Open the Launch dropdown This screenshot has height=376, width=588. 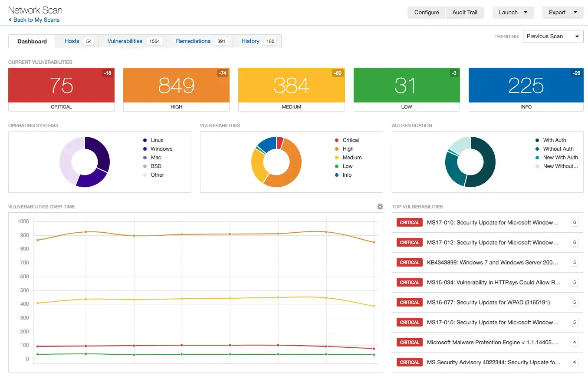click(512, 12)
